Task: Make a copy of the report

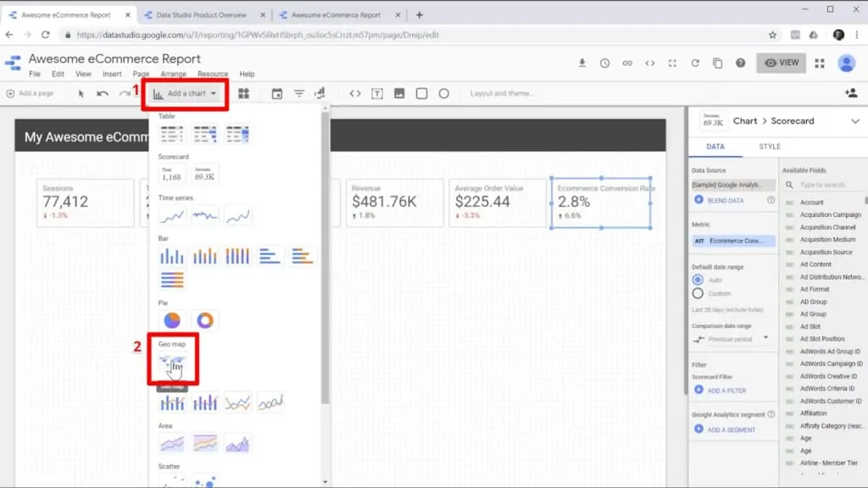Action: 717,63
